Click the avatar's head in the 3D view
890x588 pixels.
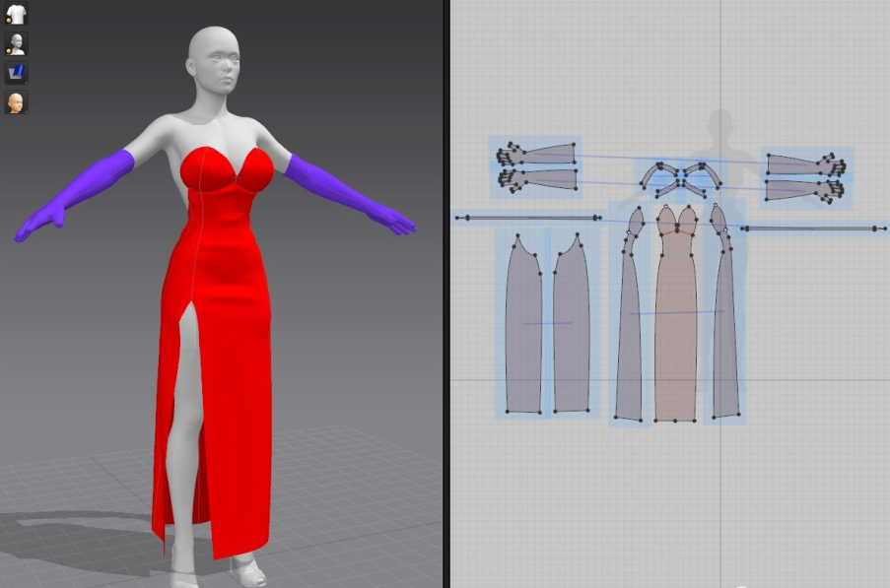coord(214,59)
